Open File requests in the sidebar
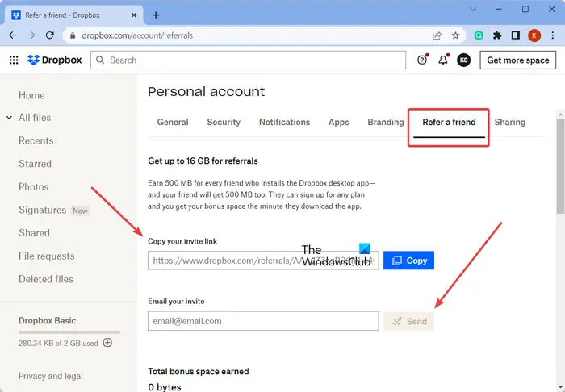 [x=47, y=256]
